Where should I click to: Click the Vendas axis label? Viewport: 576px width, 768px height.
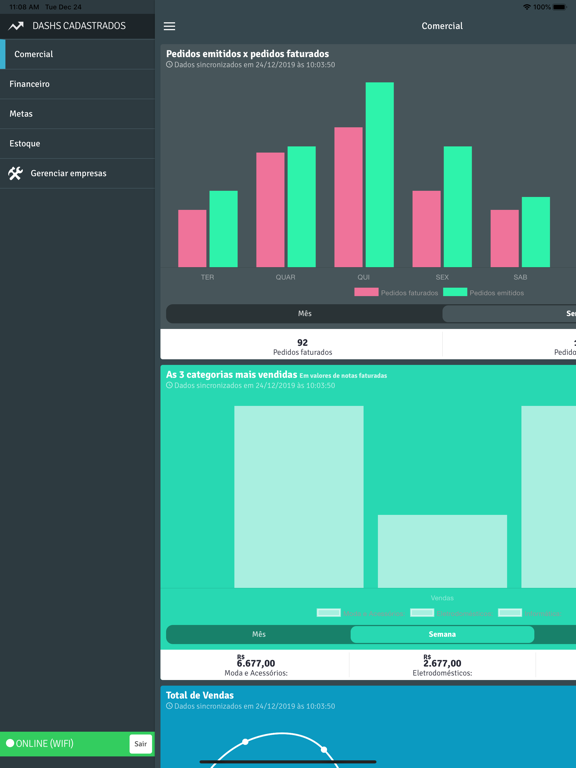pyautogui.click(x=442, y=598)
